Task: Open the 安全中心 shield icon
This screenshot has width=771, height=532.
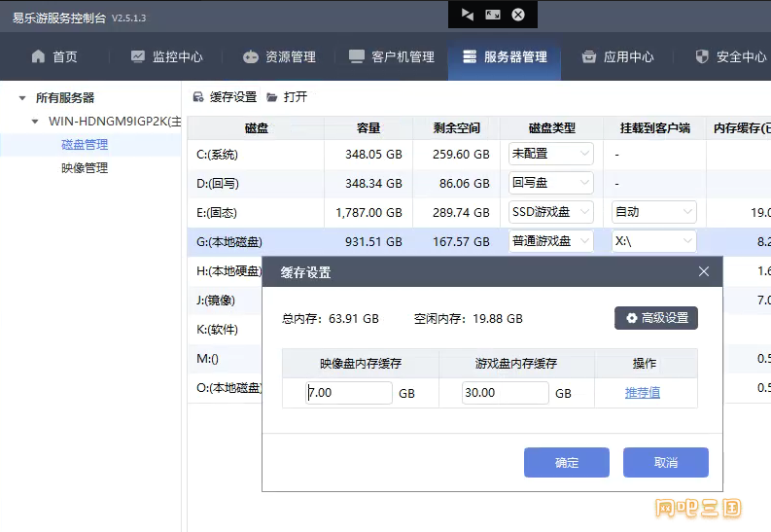Action: (x=702, y=56)
